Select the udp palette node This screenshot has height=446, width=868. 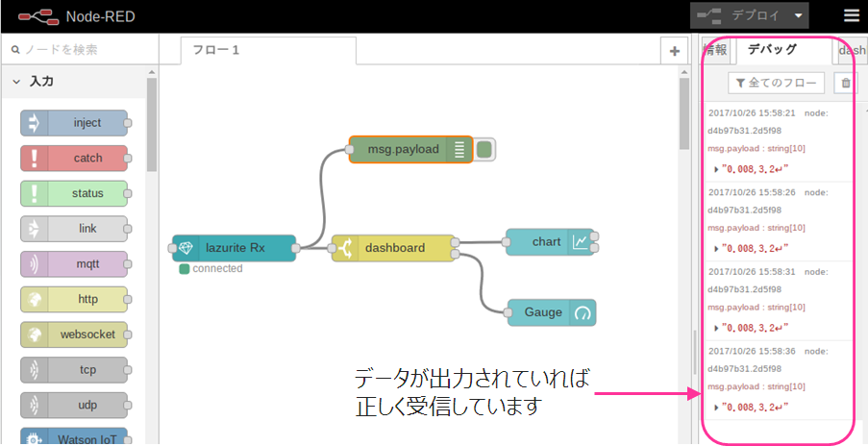(74, 405)
